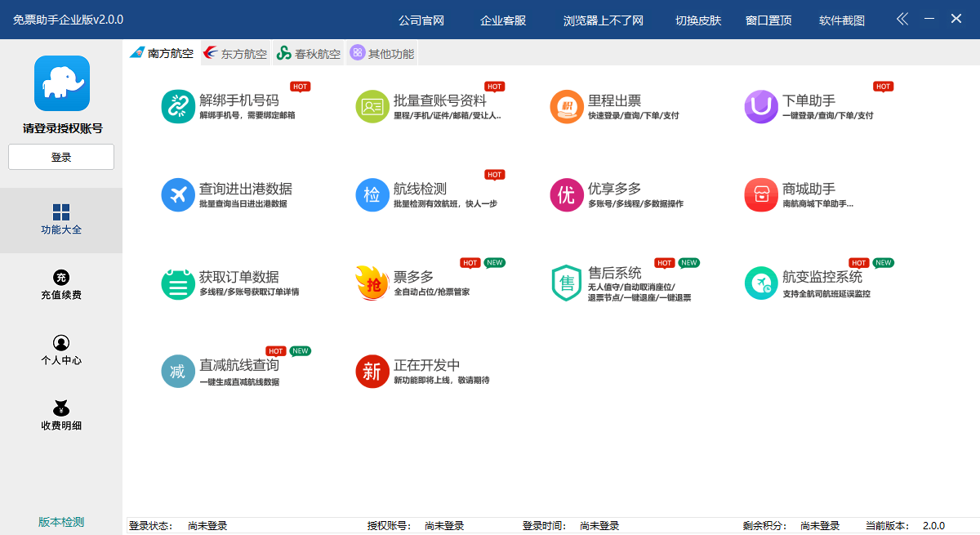Click the 新功能即将上线，敬请期待 description
The width and height of the screenshot is (980, 535).
click(x=441, y=380)
